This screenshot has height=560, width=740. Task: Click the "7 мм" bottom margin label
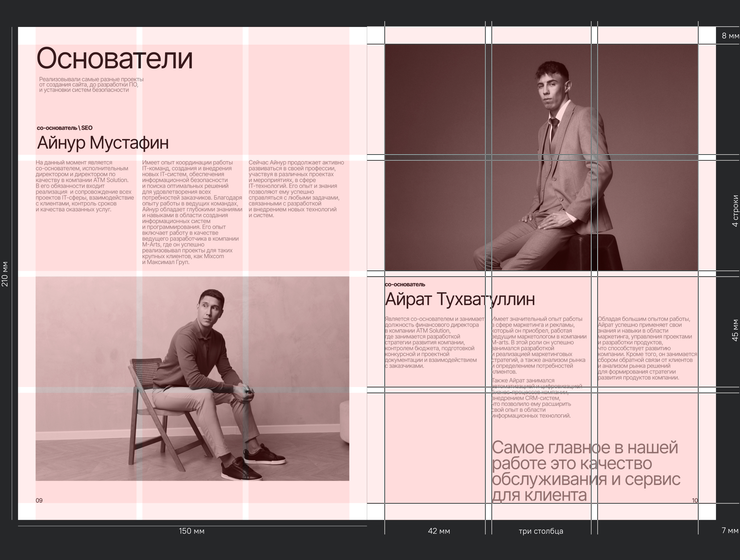click(x=730, y=531)
